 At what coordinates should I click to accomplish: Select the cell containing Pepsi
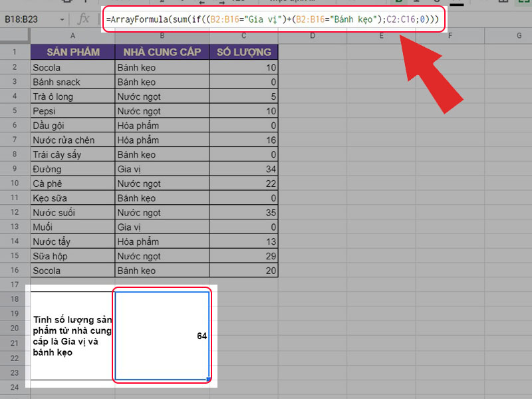[x=72, y=110]
